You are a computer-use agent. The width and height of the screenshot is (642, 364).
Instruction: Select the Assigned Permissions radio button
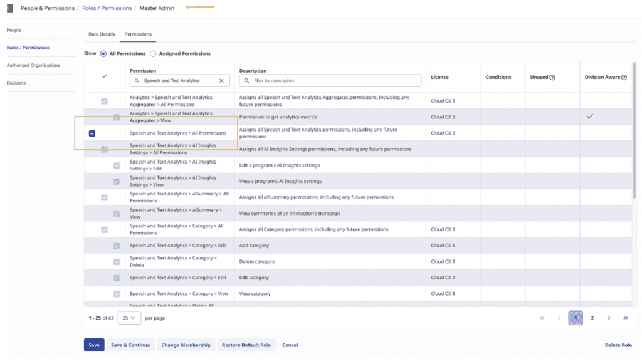point(152,53)
